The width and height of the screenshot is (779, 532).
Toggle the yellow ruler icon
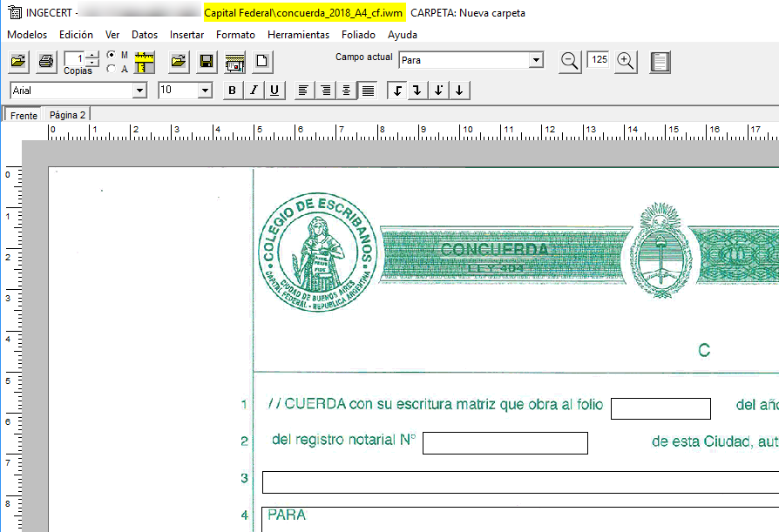click(145, 62)
